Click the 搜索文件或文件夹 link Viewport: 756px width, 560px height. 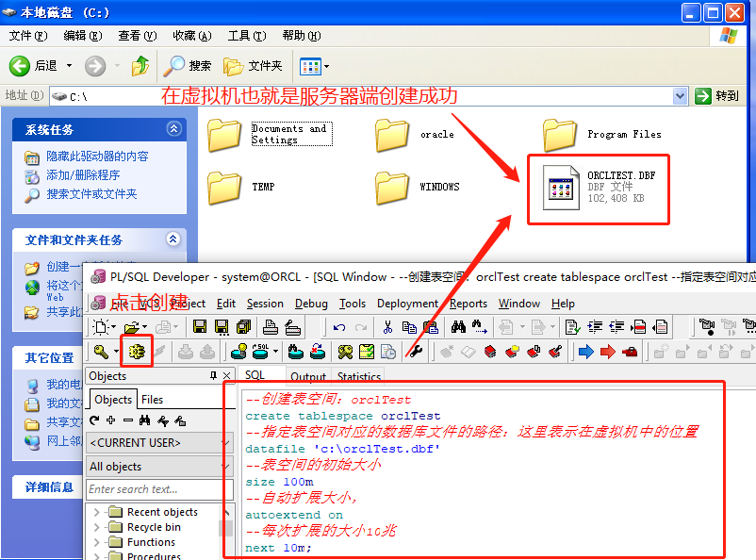(91, 194)
